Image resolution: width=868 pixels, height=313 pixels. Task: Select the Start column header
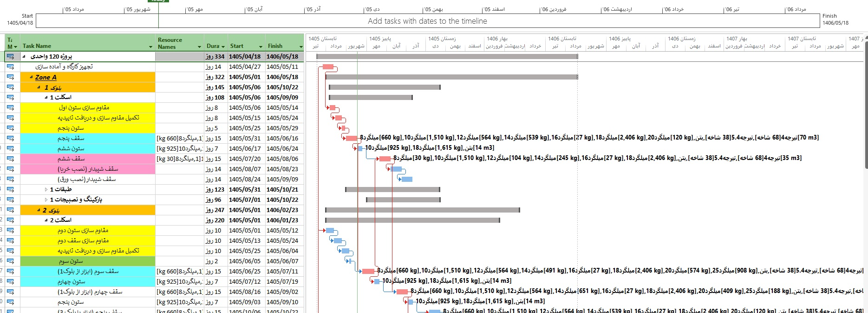click(x=246, y=42)
